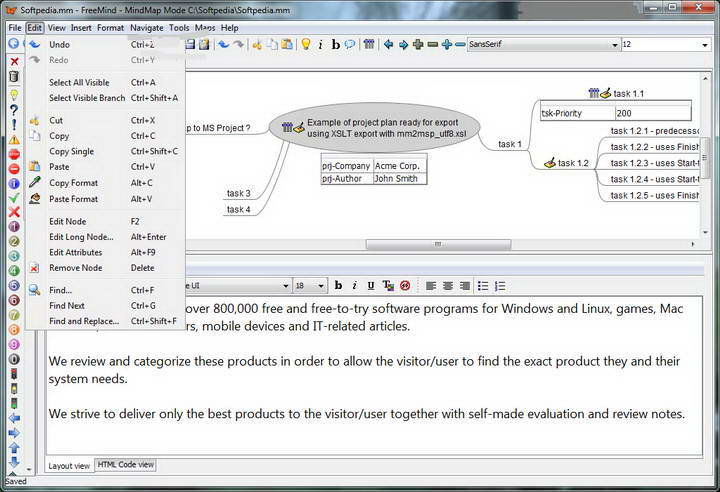Viewport: 720px width, 492px height.
Task: Click the red X icon in left sidebar
Action: pos(14,62)
